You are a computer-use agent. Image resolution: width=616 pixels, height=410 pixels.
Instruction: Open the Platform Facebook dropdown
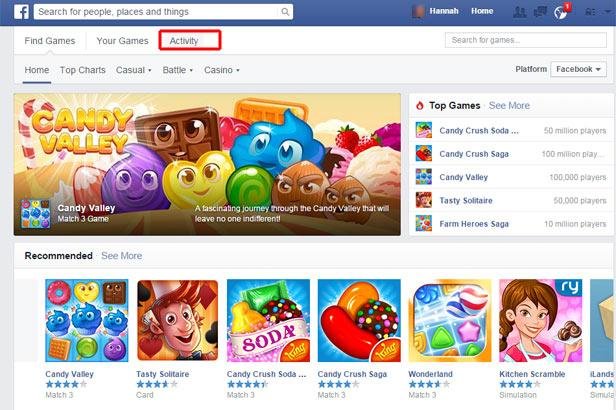coord(578,69)
